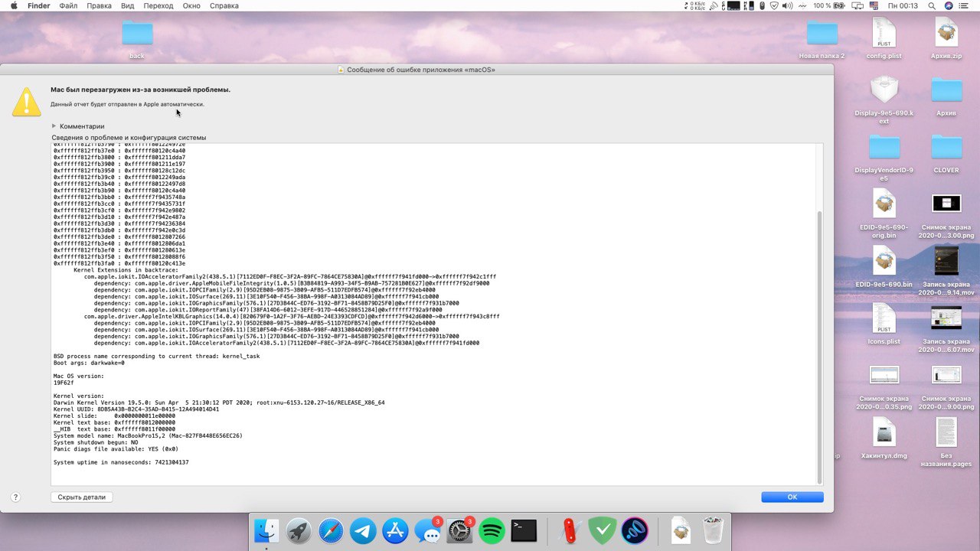Open Messages with 3 unread badge

tap(427, 530)
